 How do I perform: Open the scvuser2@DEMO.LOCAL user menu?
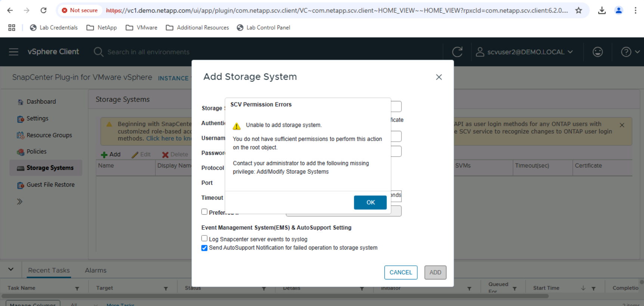point(524,52)
